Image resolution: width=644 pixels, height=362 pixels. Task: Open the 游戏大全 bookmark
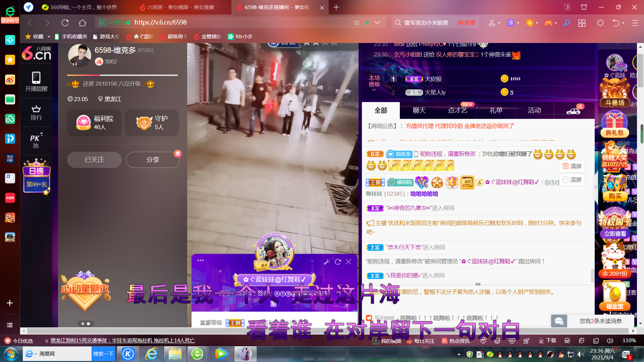point(106,37)
